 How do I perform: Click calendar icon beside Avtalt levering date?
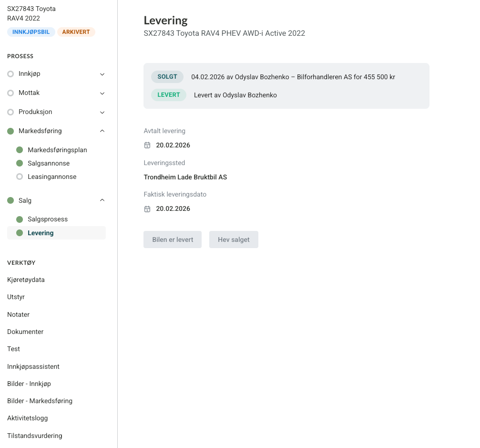(147, 146)
